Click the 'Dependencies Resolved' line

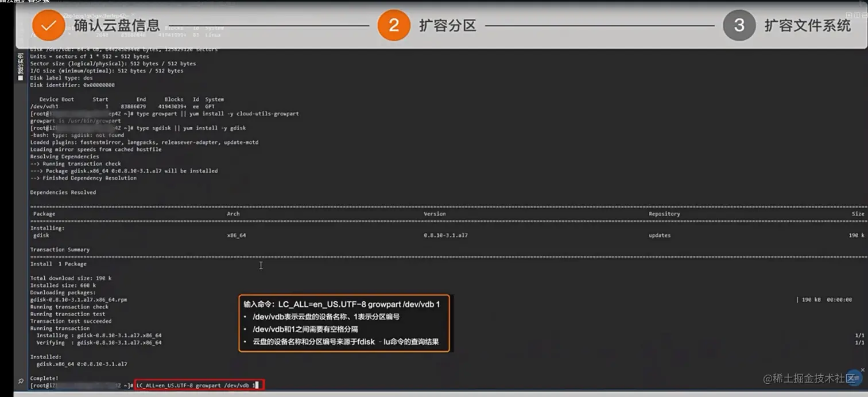point(63,192)
